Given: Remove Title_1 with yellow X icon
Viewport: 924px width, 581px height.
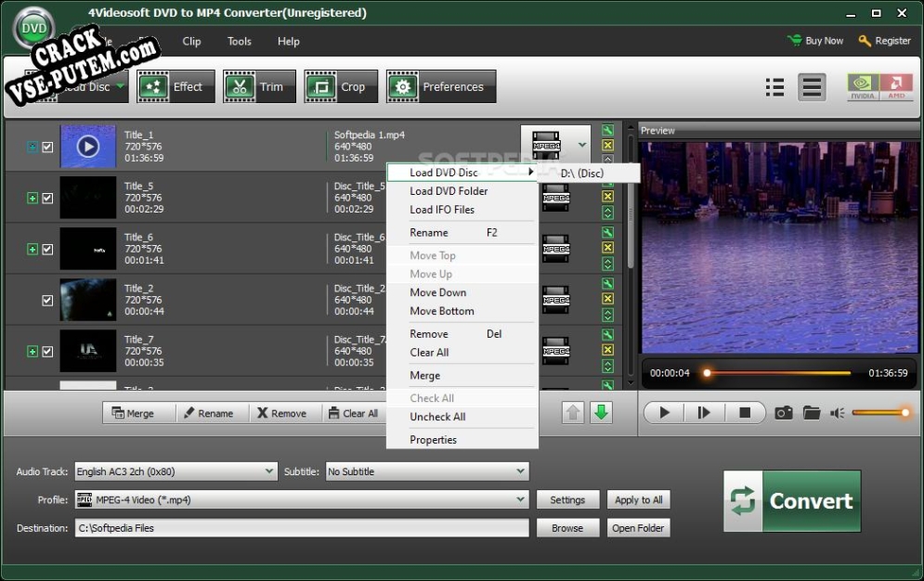Looking at the screenshot, I should [607, 145].
